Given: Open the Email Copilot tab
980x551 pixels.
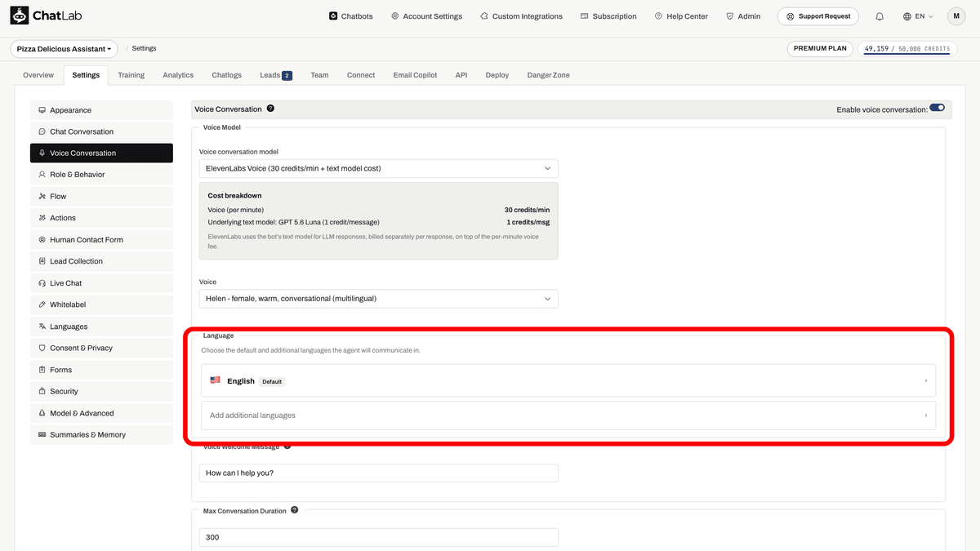Looking at the screenshot, I should pyautogui.click(x=415, y=75).
